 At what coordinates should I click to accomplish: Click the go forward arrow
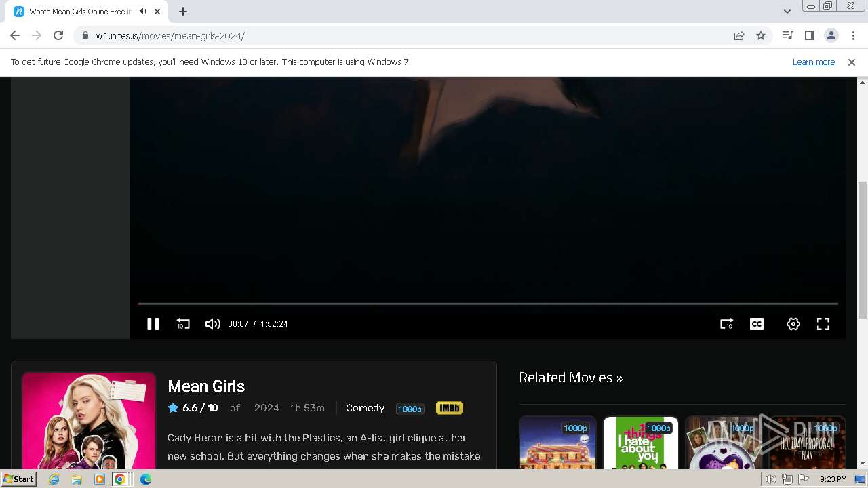pyautogui.click(x=37, y=35)
